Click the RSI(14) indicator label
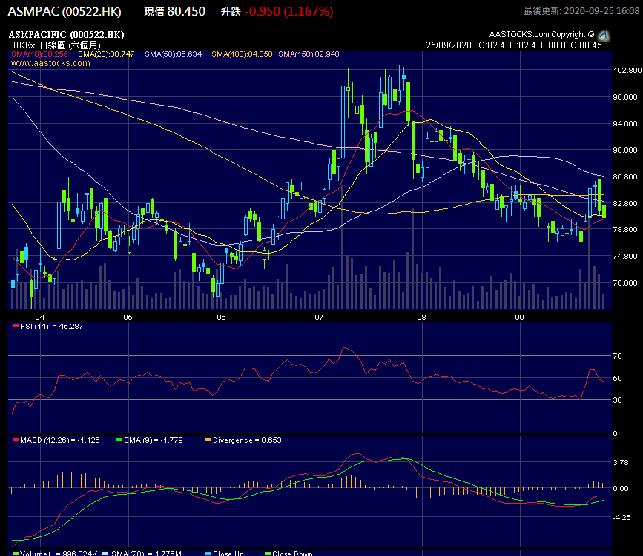643x556 pixels. (51, 326)
